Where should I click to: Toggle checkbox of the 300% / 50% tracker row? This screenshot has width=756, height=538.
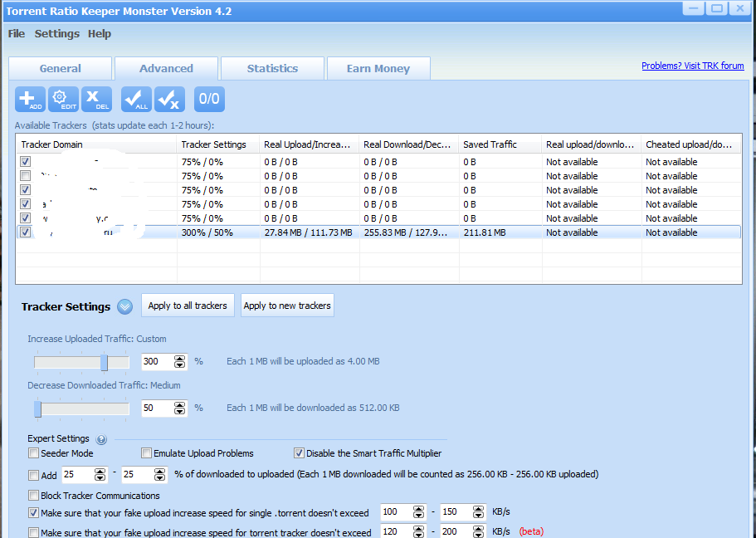pyautogui.click(x=25, y=232)
